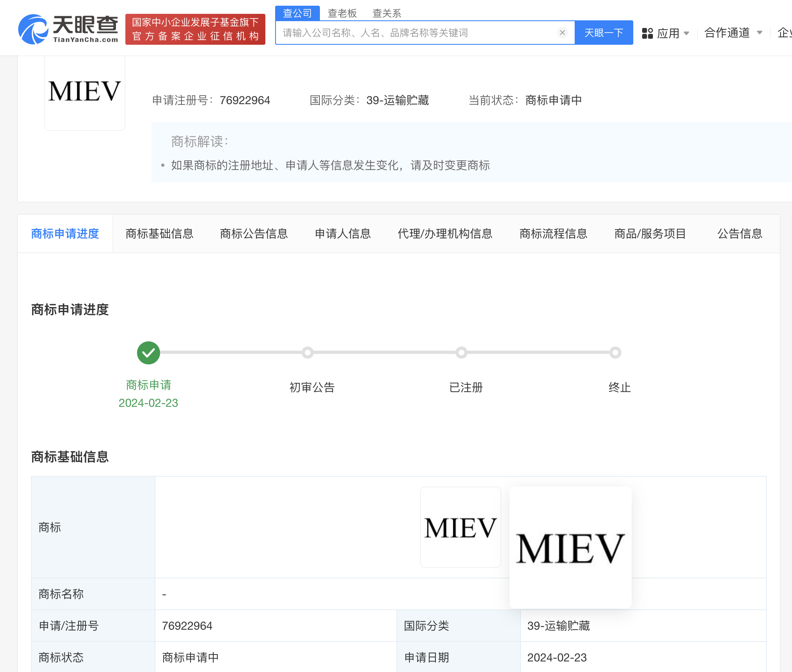The width and height of the screenshot is (792, 672).
Task: Click the small MIEV thumbnail in 商标 row
Action: (x=461, y=527)
